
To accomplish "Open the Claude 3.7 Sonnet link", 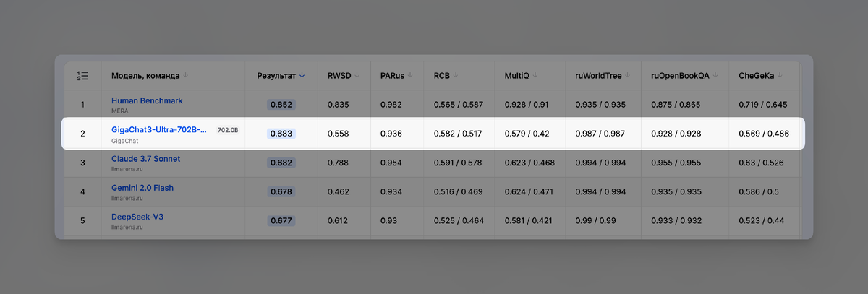I will click(x=146, y=158).
